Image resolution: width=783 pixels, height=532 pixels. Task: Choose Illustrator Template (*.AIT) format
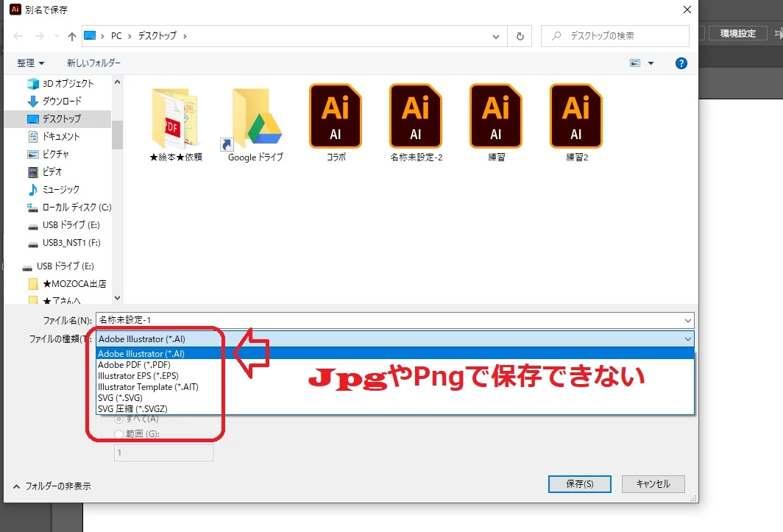tap(395, 386)
